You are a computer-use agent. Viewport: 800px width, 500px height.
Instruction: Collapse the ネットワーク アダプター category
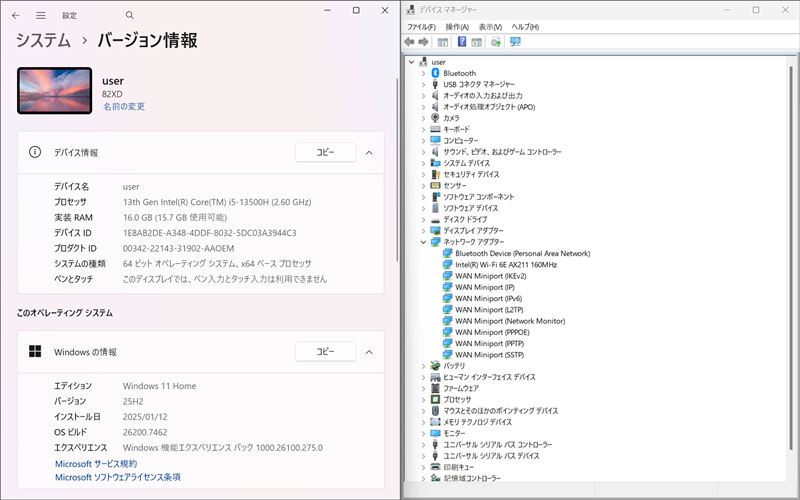423,242
